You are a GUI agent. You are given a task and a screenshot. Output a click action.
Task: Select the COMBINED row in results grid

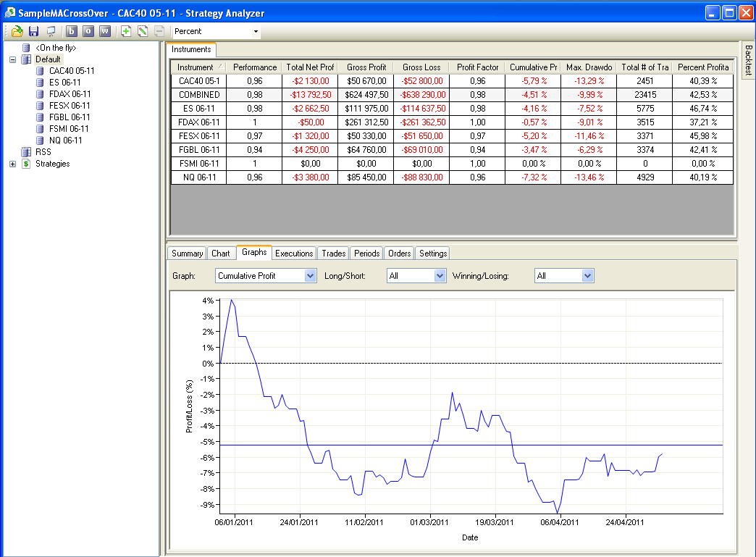tap(199, 95)
